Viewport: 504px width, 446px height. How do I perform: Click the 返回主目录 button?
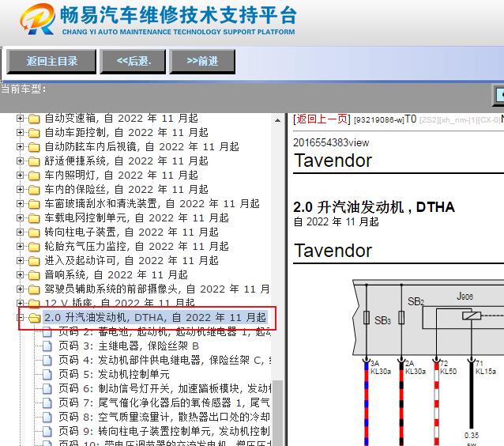(51, 61)
